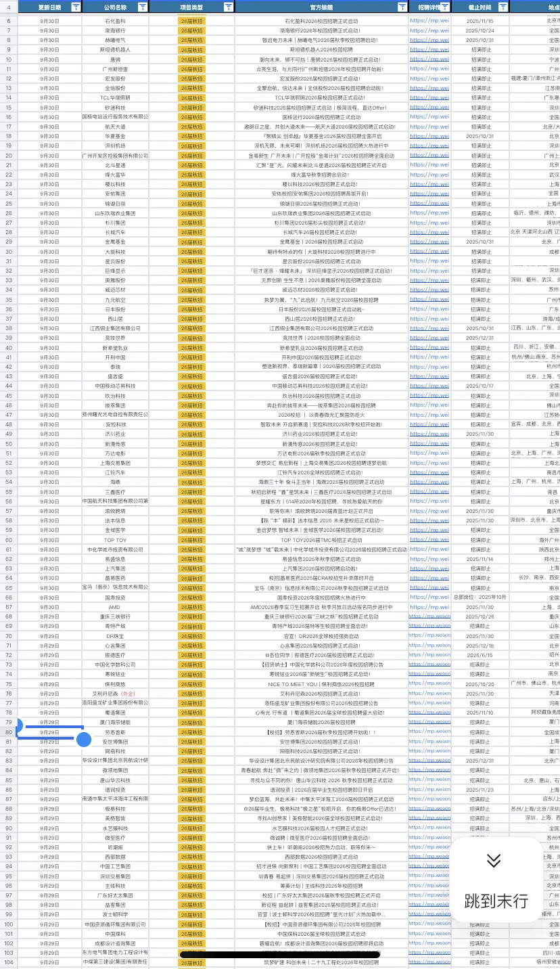The height and width of the screenshot is (969, 560).
Task: Open the 更新日期 column filter icon
Action: 76,7
